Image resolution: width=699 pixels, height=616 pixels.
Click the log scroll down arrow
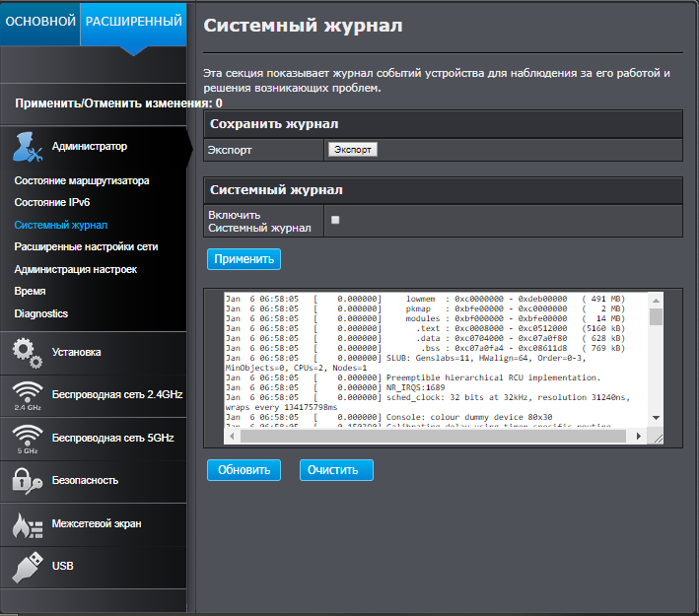tap(656, 418)
